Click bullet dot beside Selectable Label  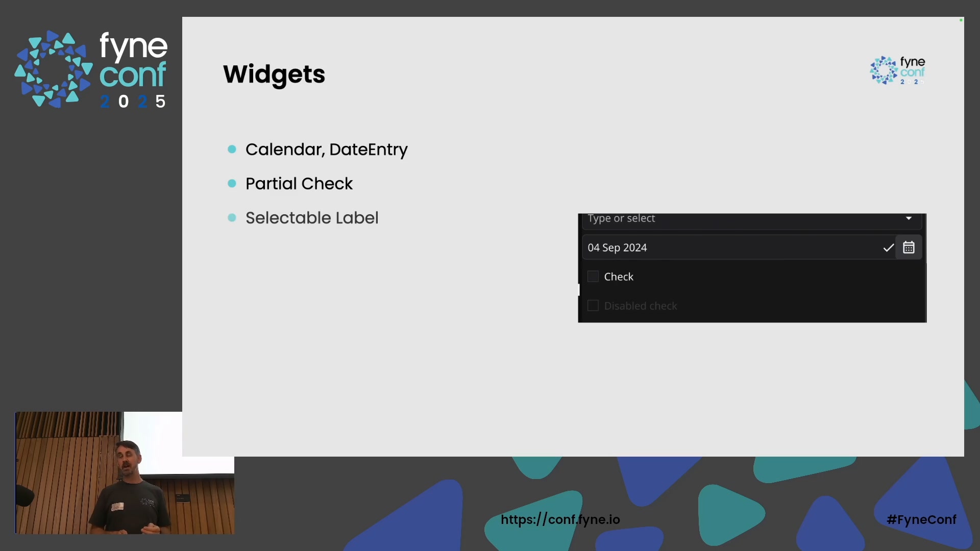coord(232,218)
